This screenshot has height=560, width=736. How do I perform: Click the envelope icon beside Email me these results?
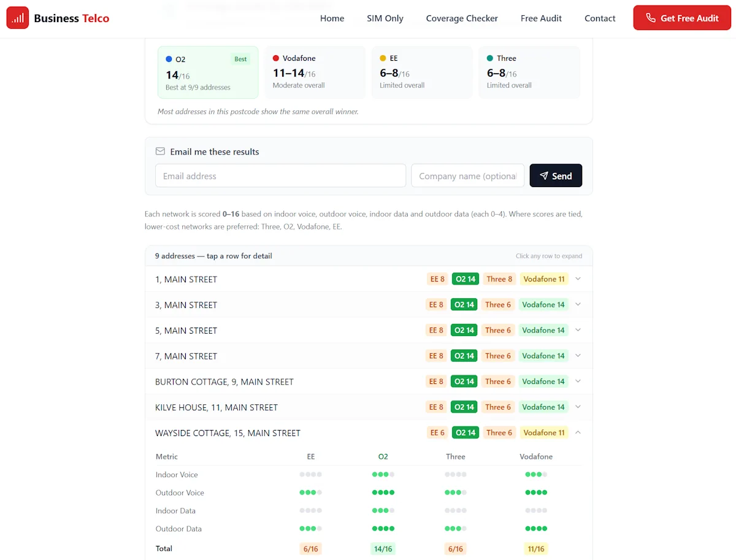pyautogui.click(x=160, y=151)
